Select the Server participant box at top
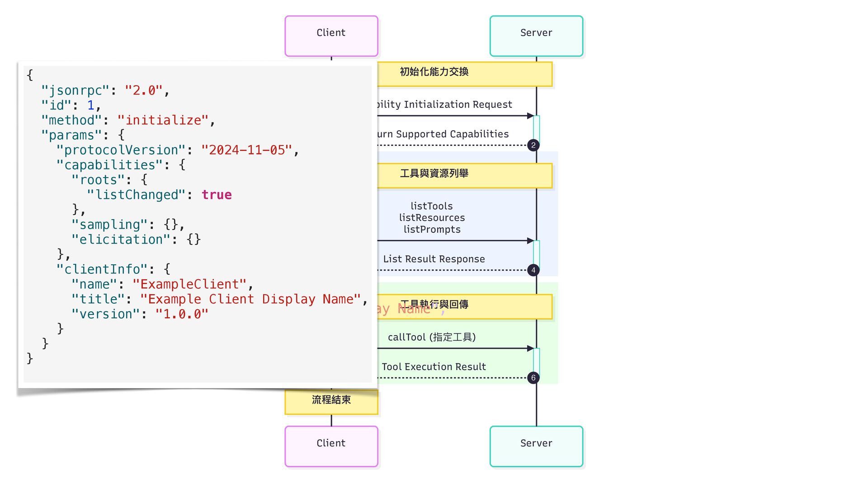This screenshot has width=868, height=488. [x=536, y=36]
